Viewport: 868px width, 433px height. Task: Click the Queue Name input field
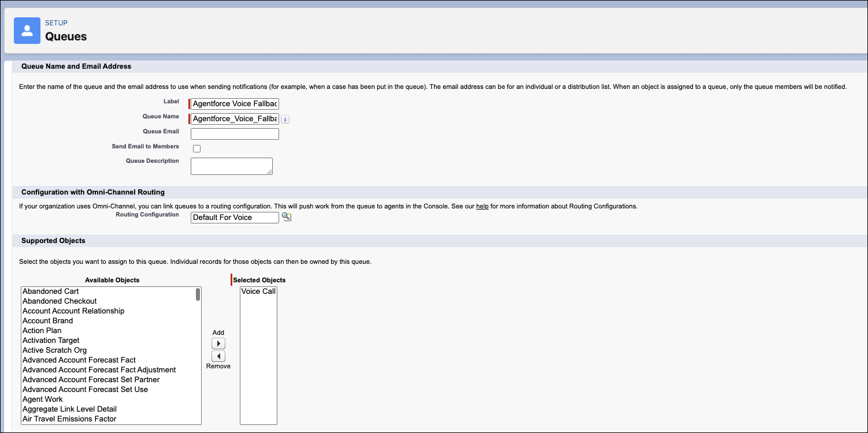point(235,119)
